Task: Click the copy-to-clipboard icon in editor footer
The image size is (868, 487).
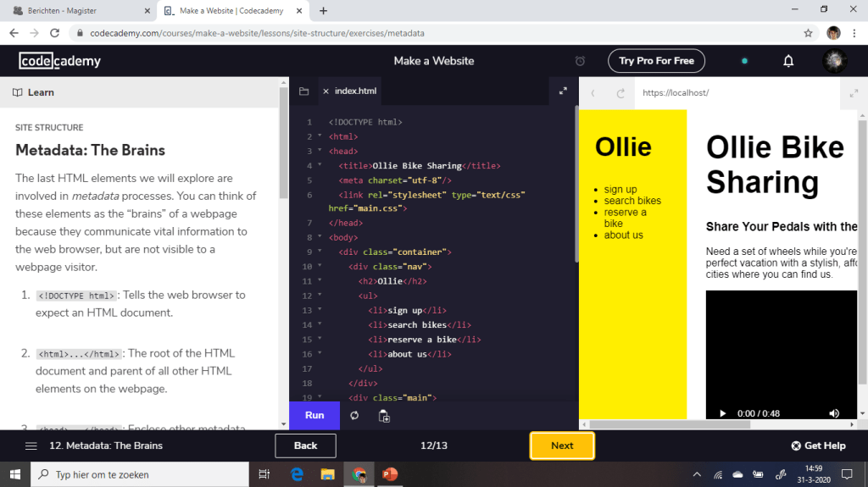Action: click(x=384, y=416)
